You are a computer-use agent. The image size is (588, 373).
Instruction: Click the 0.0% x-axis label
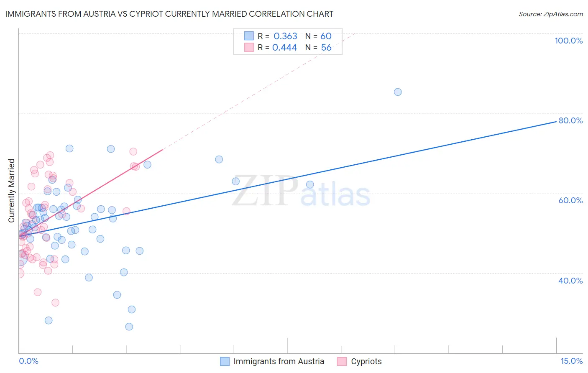click(29, 361)
